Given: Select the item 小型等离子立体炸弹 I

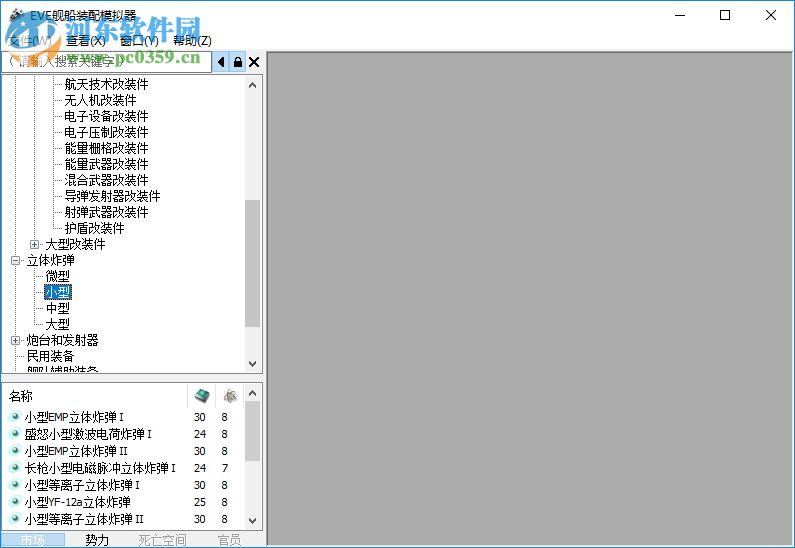Looking at the screenshot, I should pos(82,485).
